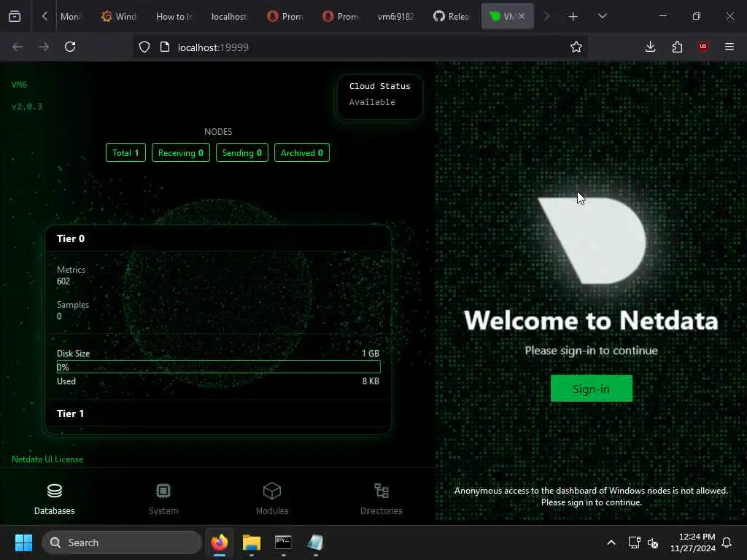The height and width of the screenshot is (560, 747).
Task: Switch to the Moni tab
Action: [71, 17]
